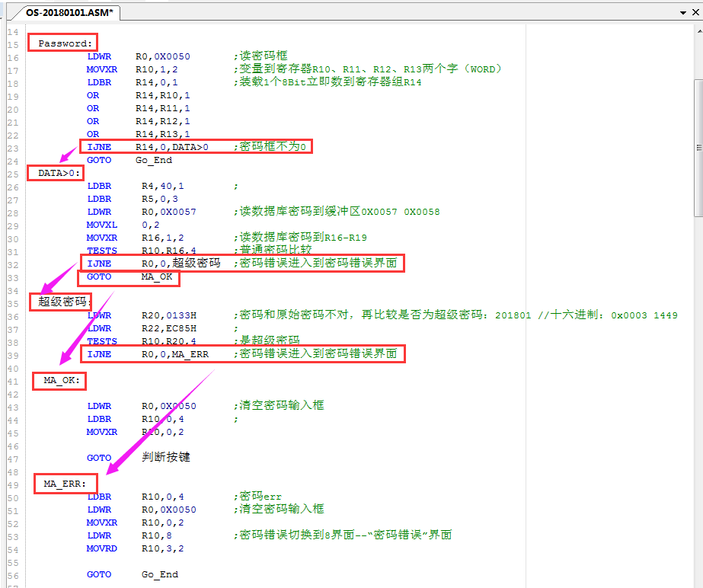This screenshot has height=588, width=703.
Task: Click the GOTO keyword on line 24
Action: click(99, 160)
